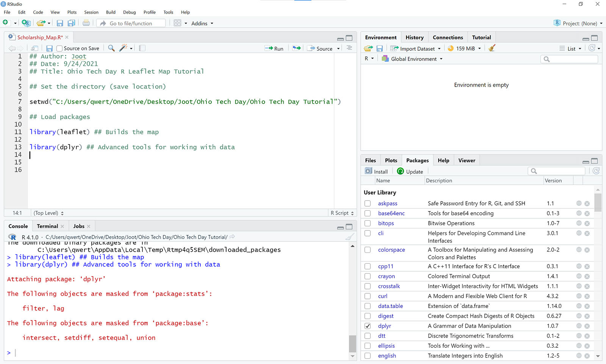Click the Open file folder icon
606x364 pixels.
click(41, 23)
